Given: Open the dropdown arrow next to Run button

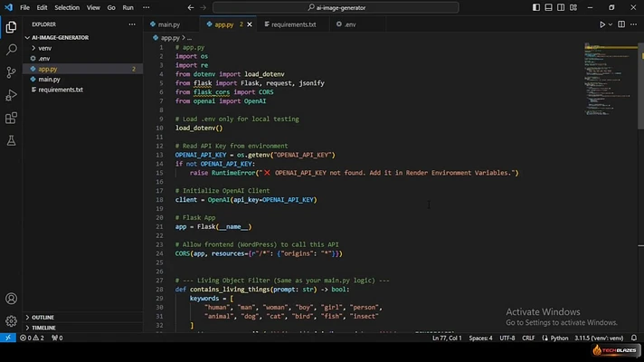Looking at the screenshot, I should (x=611, y=24).
